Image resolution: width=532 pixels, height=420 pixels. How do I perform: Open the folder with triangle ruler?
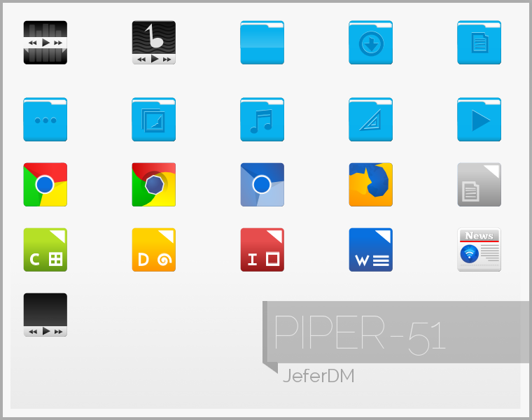[371, 120]
